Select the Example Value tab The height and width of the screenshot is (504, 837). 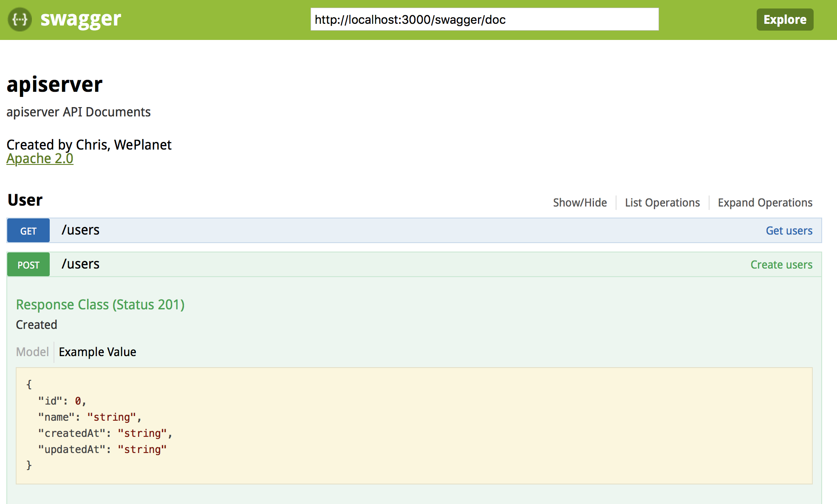pyautogui.click(x=97, y=352)
